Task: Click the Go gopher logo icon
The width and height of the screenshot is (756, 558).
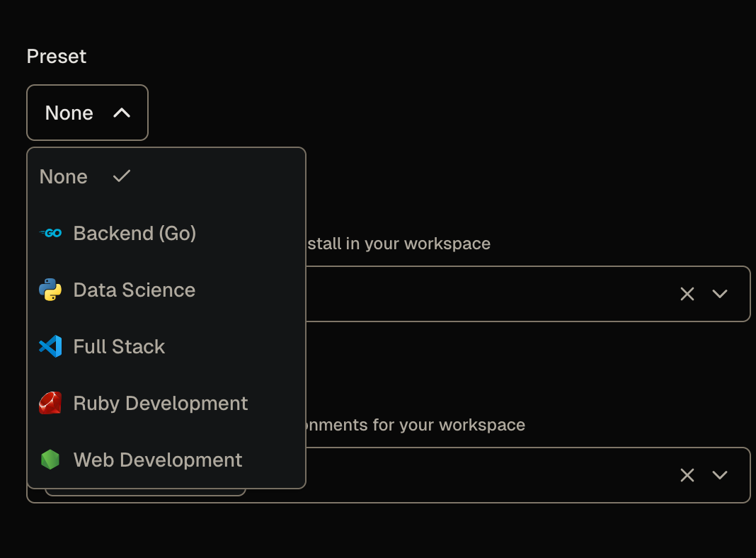Action: click(50, 234)
